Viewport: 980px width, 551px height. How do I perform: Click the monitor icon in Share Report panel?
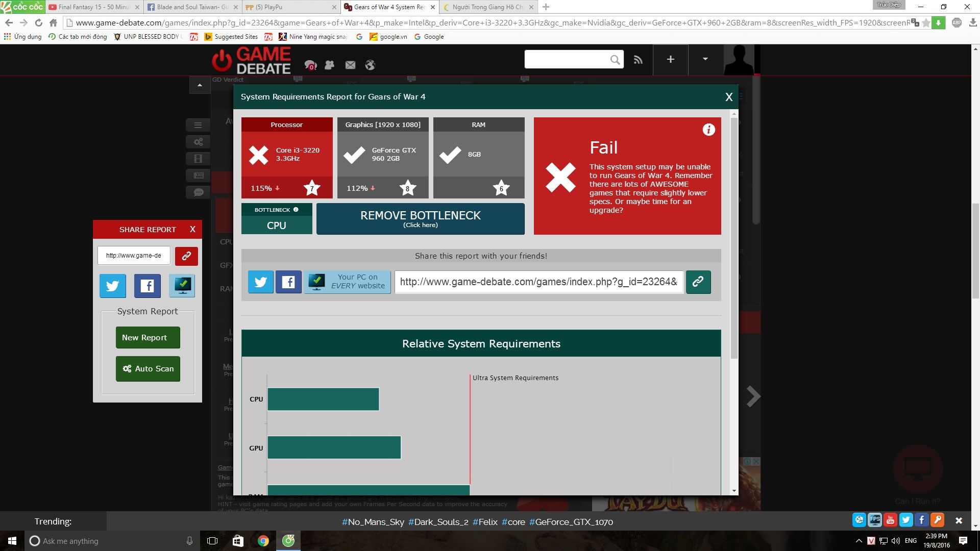tap(182, 286)
